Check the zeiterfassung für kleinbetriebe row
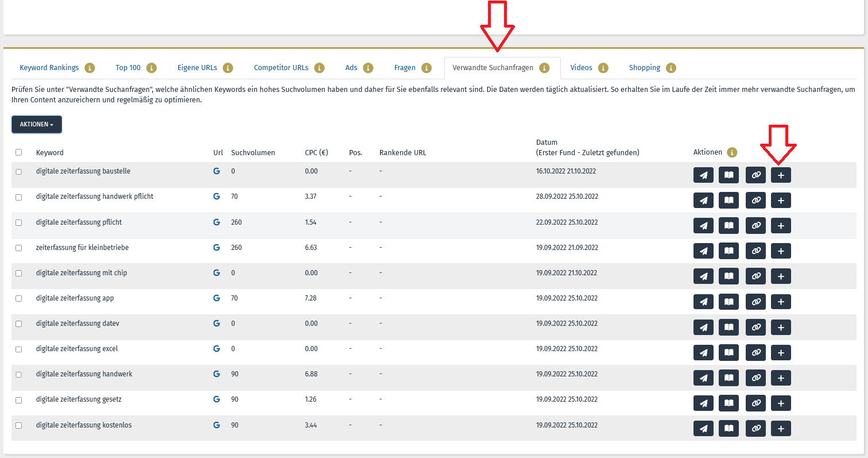 pos(19,248)
